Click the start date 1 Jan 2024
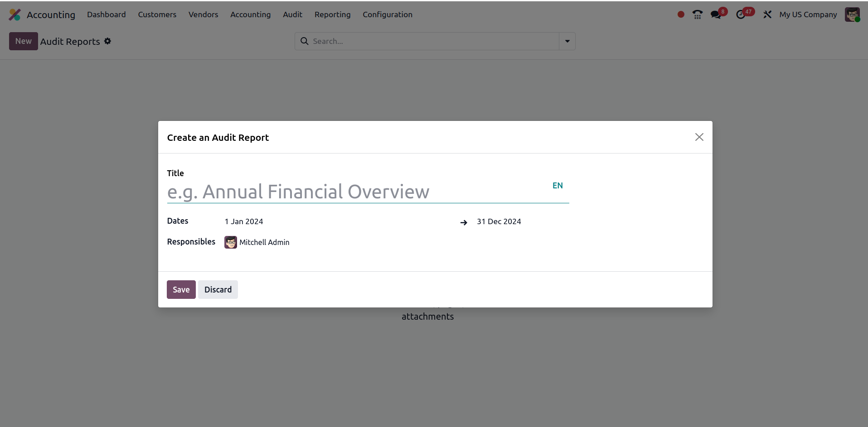The height and width of the screenshot is (427, 868). [244, 221]
